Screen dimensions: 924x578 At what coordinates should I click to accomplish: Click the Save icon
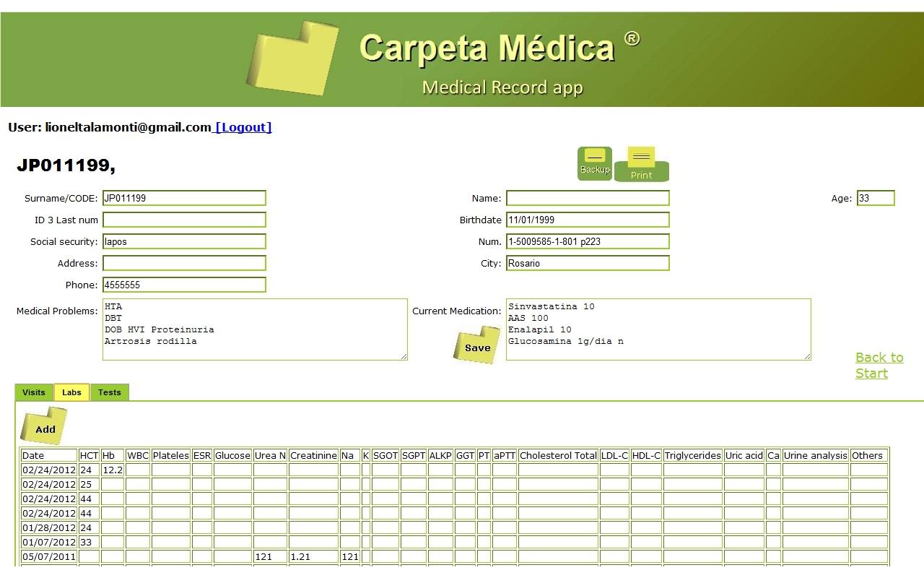(476, 346)
